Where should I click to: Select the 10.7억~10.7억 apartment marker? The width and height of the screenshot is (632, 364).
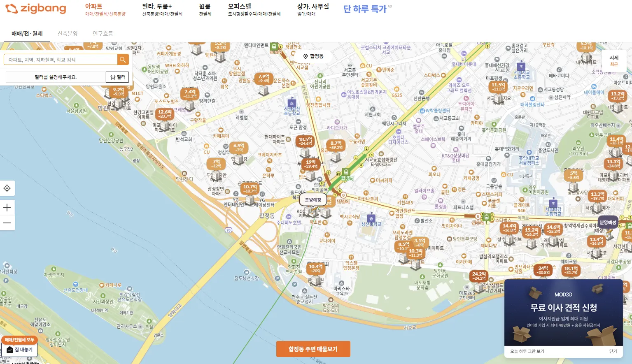(250, 188)
